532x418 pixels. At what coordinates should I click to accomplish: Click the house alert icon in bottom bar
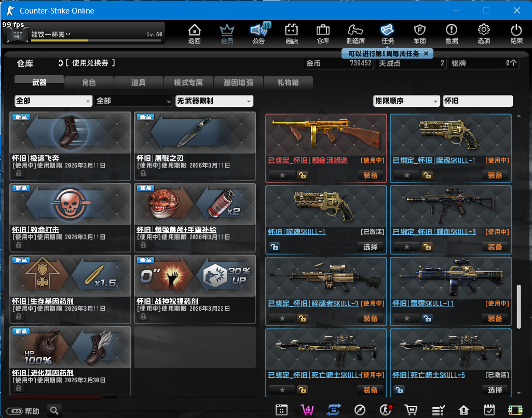463,410
